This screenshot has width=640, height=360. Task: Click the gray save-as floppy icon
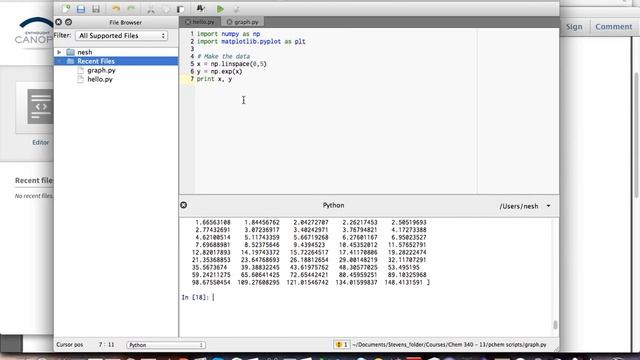coord(96,9)
